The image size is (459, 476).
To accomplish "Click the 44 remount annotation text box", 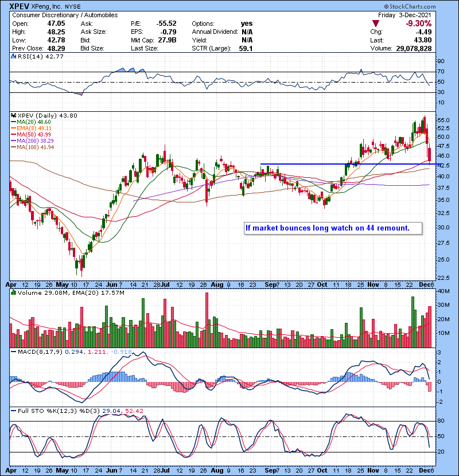I will click(333, 228).
